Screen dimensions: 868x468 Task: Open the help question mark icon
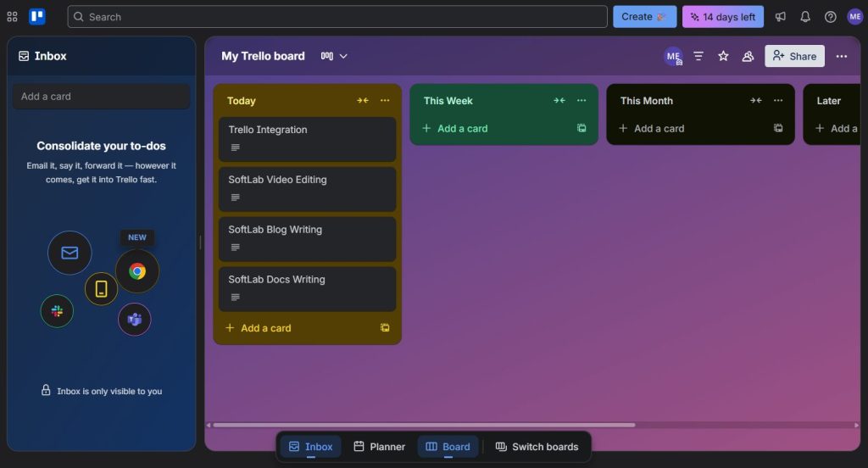coord(831,17)
